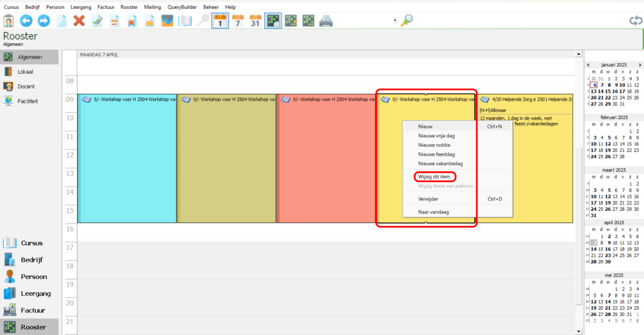Screen dimensions: 644x335
Task: Open the Docent view in the sidebar
Action: [x=29, y=86]
